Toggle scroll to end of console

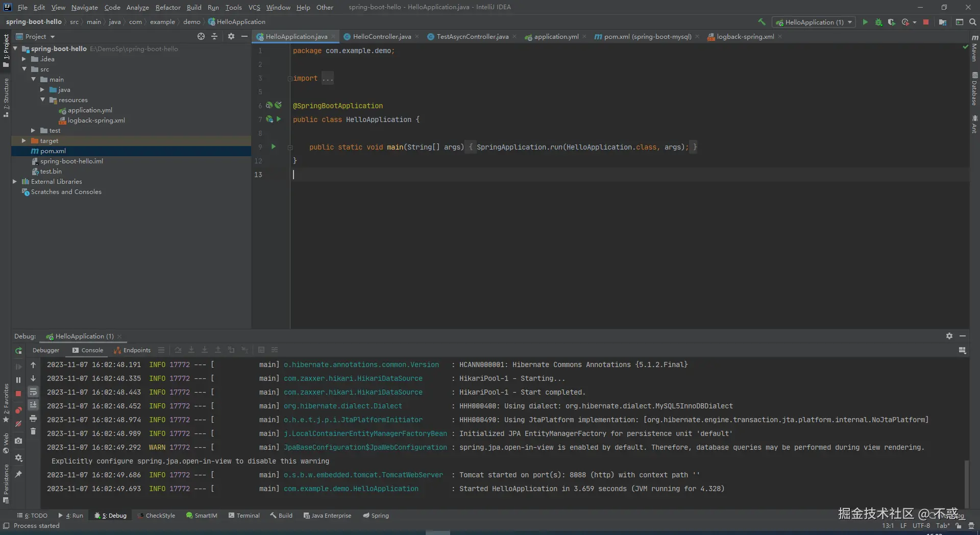pyautogui.click(x=33, y=405)
